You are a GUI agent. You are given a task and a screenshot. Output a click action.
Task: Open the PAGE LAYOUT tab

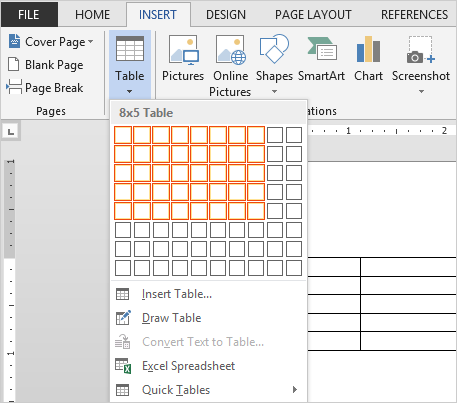pyautogui.click(x=313, y=15)
